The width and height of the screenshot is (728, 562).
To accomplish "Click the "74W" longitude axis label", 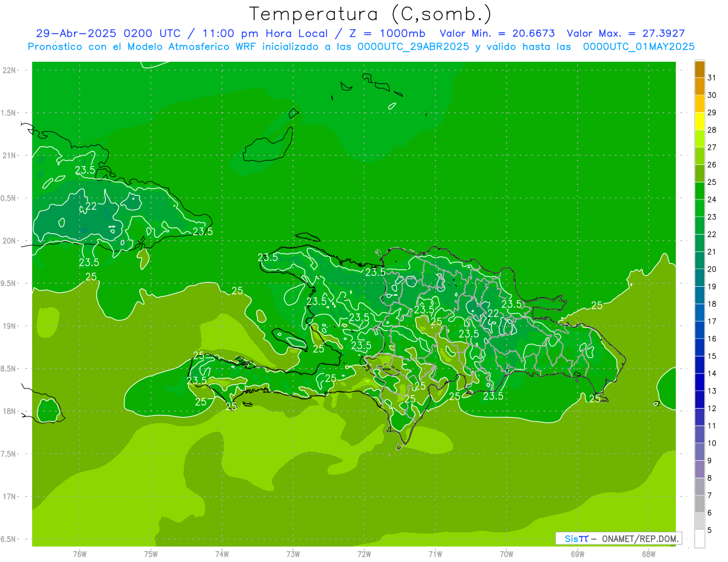I will point(222,554).
